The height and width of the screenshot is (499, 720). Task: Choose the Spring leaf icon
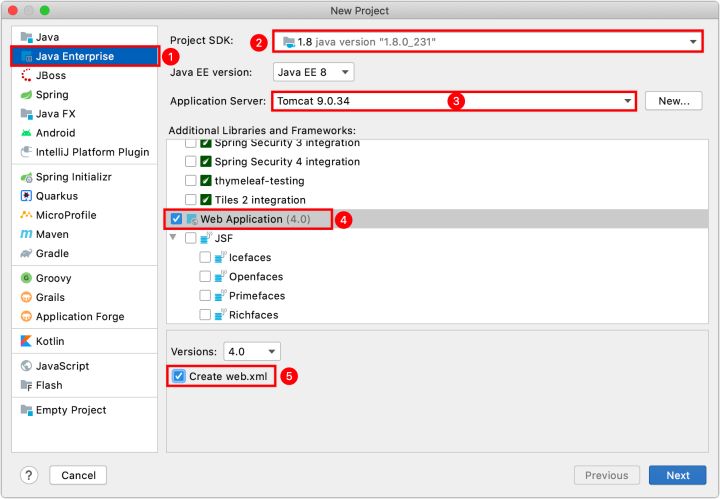(27, 95)
